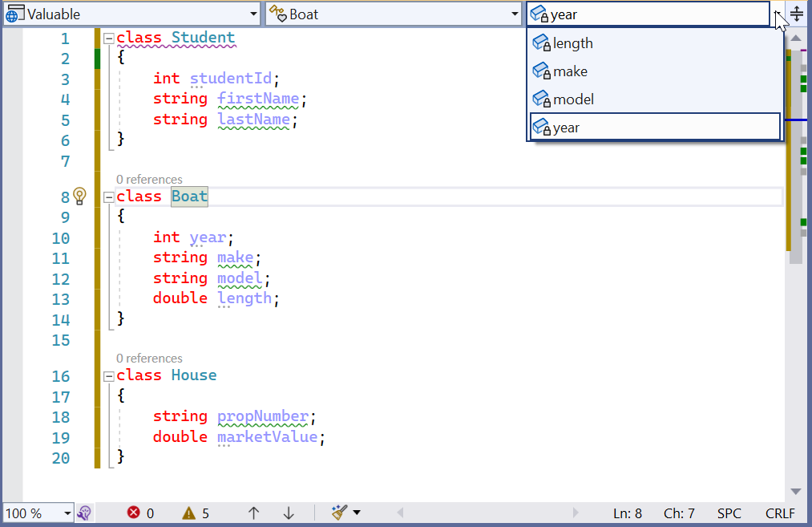Click the firstName field on line 4
This screenshot has height=527, width=812.
click(x=258, y=99)
